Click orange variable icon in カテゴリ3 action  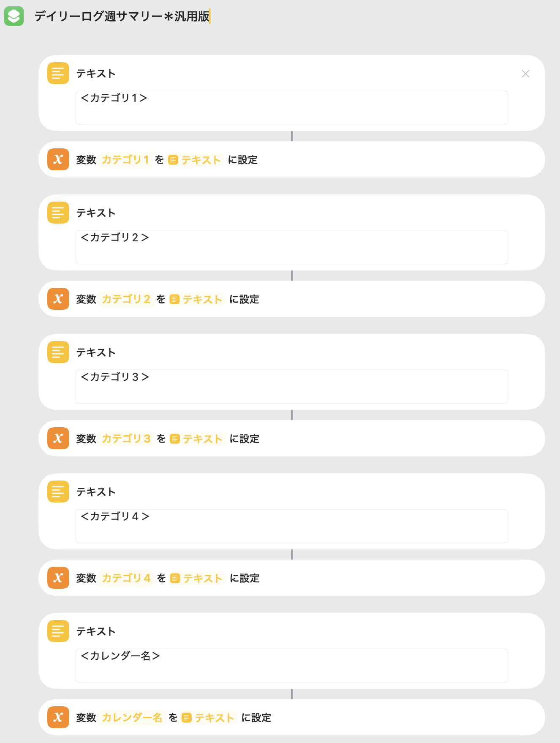pos(58,438)
